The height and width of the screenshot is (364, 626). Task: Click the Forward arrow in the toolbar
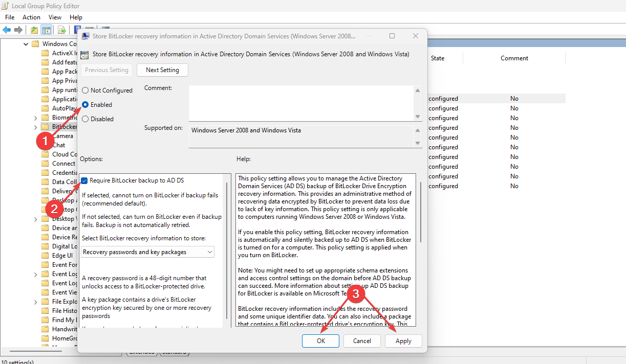click(x=18, y=30)
